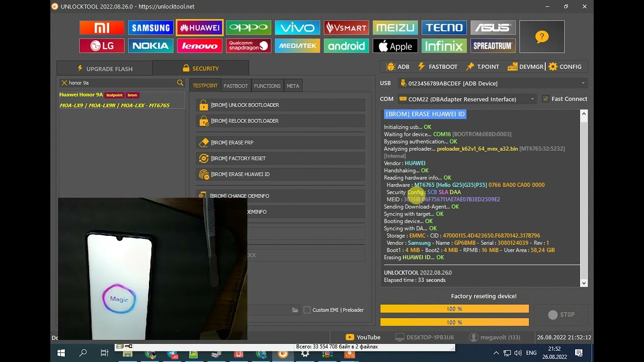Run [BROM] FACTORY RESET
The image size is (644, 362).
[281, 158]
